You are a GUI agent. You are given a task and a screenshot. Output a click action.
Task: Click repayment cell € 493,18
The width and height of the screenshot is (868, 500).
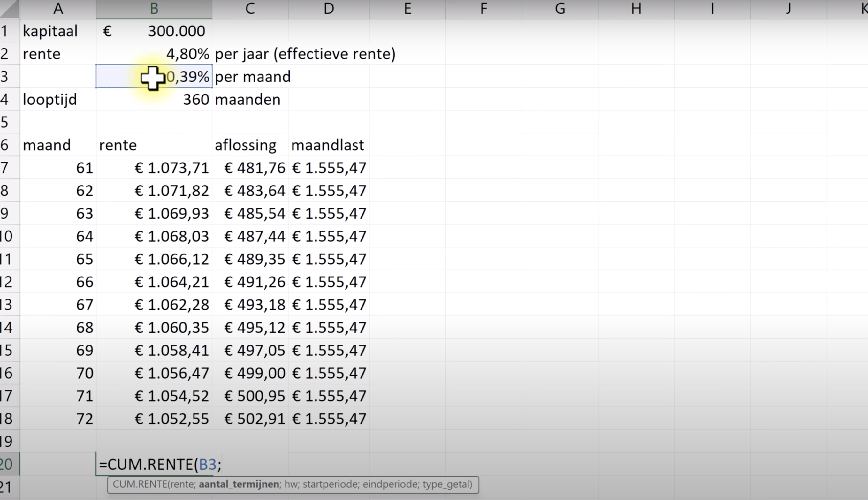[x=250, y=304]
